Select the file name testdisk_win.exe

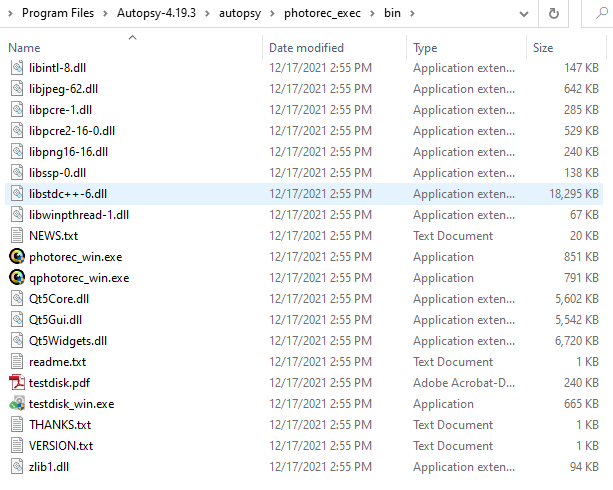[x=72, y=404]
